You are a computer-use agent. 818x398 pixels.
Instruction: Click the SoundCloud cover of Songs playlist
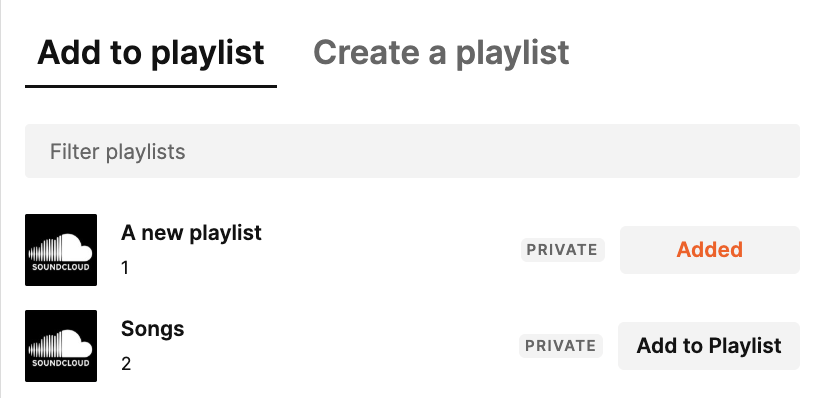coord(61,346)
